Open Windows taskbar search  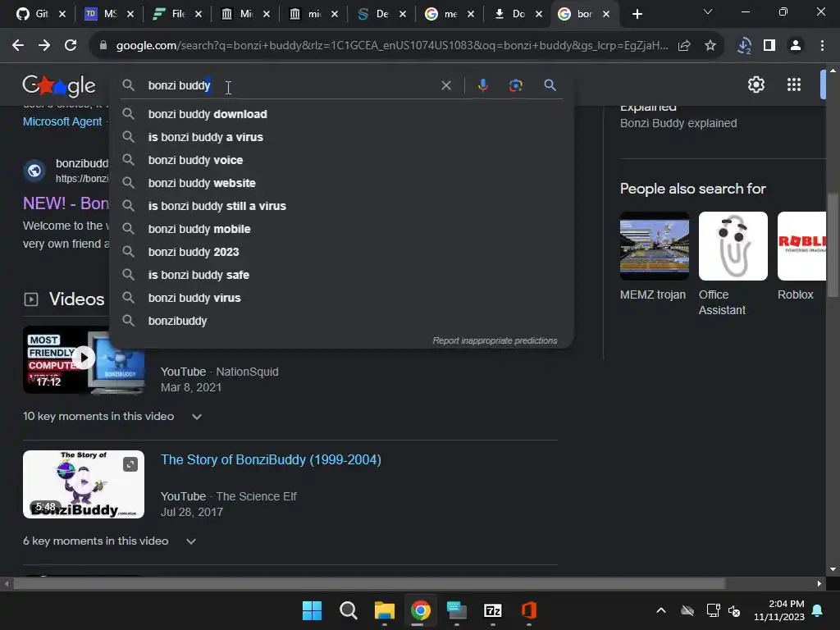click(348, 610)
